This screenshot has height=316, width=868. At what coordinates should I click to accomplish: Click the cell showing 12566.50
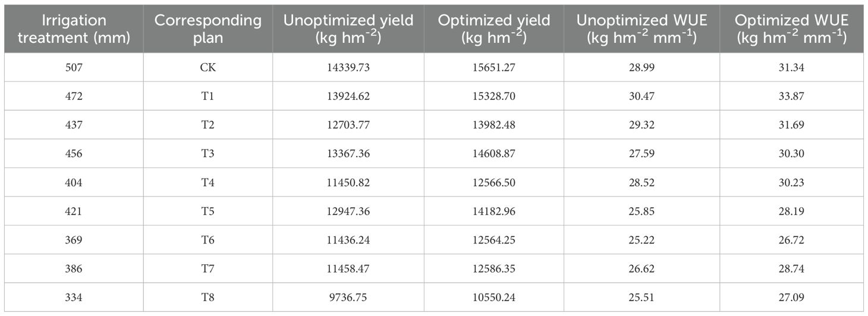[x=494, y=183]
